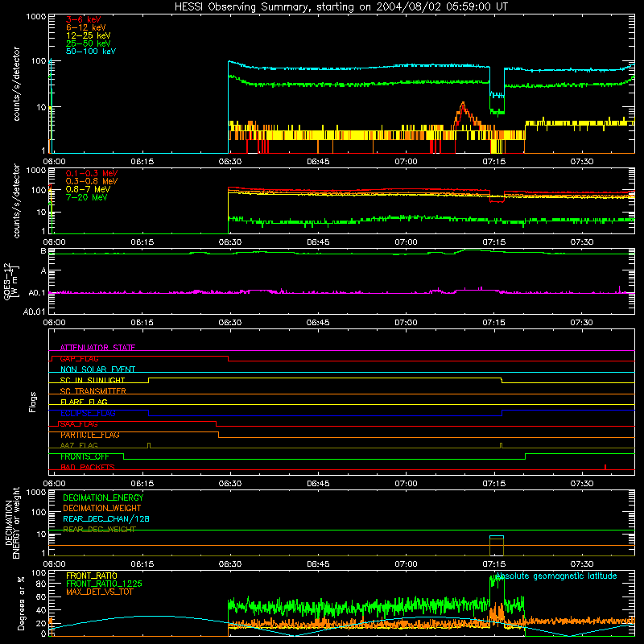
Task: Select the GAP_FLAG label
Action: (79, 358)
